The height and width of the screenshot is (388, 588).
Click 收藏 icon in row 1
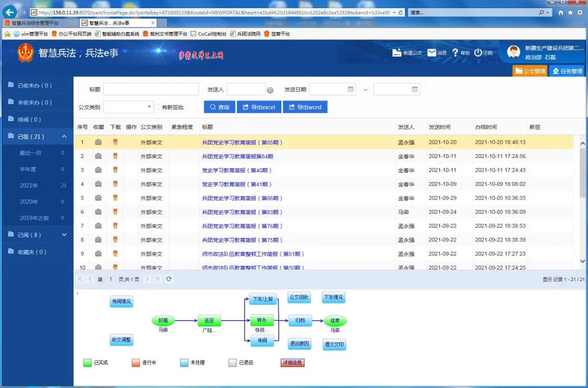click(x=98, y=142)
